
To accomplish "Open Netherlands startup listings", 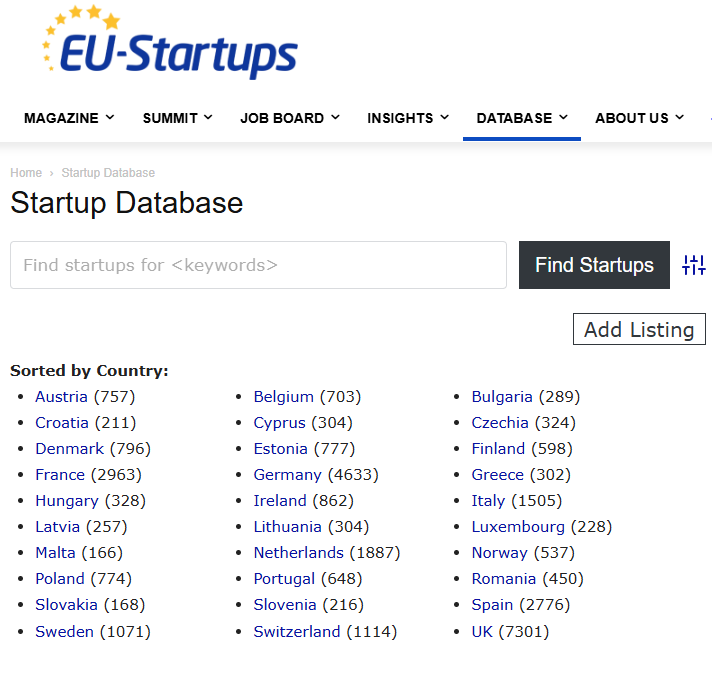I will [298, 553].
